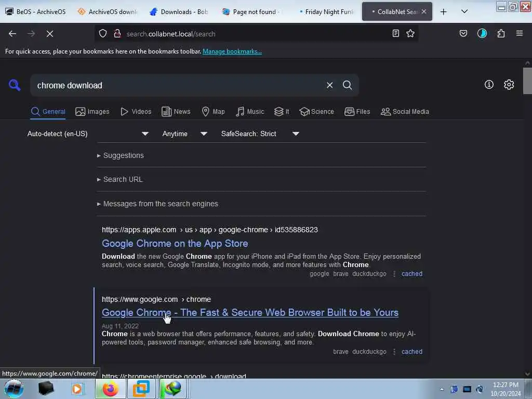Open tracking protection shield icon
532x399 pixels.
(x=103, y=34)
